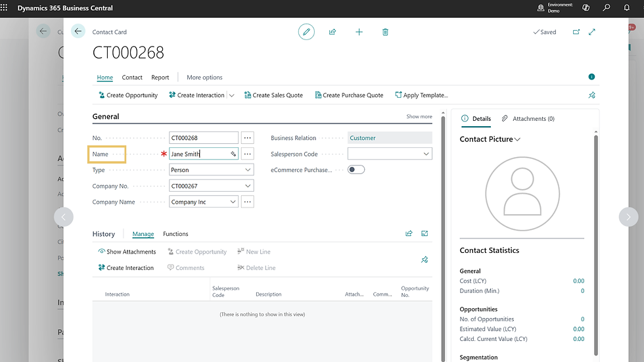Collapse the Contact Picture section
Viewport: 644px width, 362px height.
518,139
